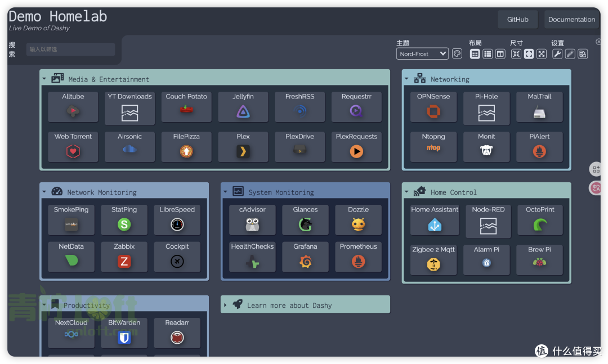608x364 pixels.
Task: Set item size to large
Action: pos(542,54)
